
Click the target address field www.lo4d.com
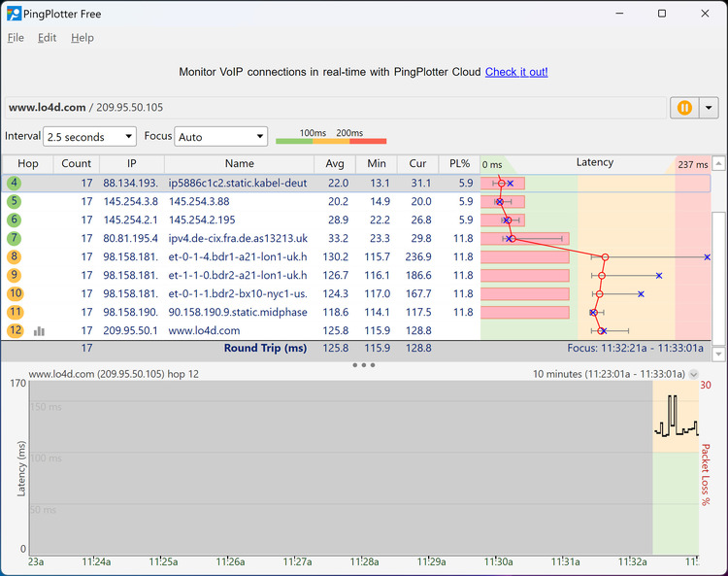(x=336, y=107)
